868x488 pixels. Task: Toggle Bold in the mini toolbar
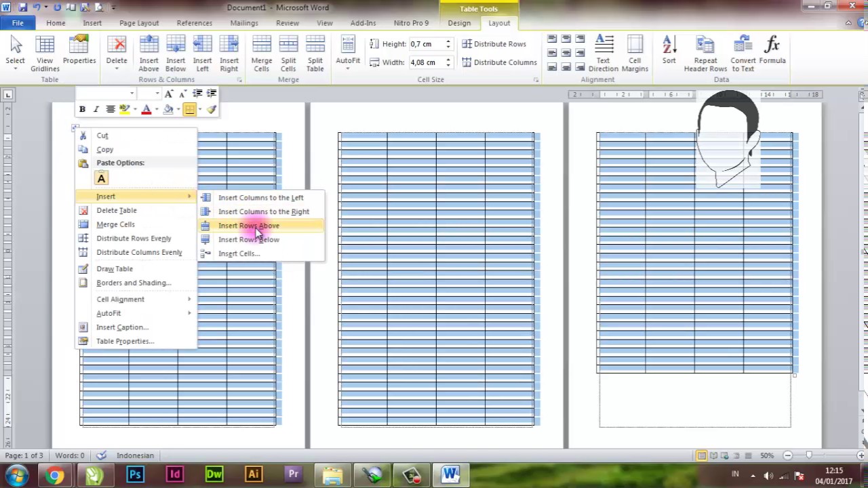click(x=82, y=109)
